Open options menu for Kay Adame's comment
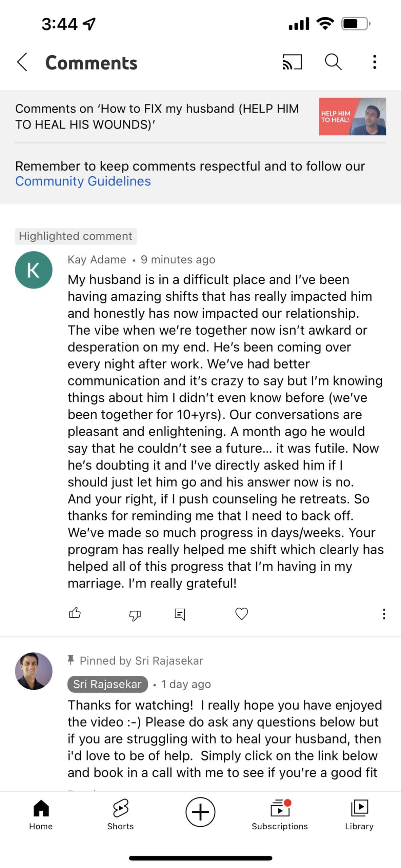The image size is (401, 868). [x=384, y=614]
